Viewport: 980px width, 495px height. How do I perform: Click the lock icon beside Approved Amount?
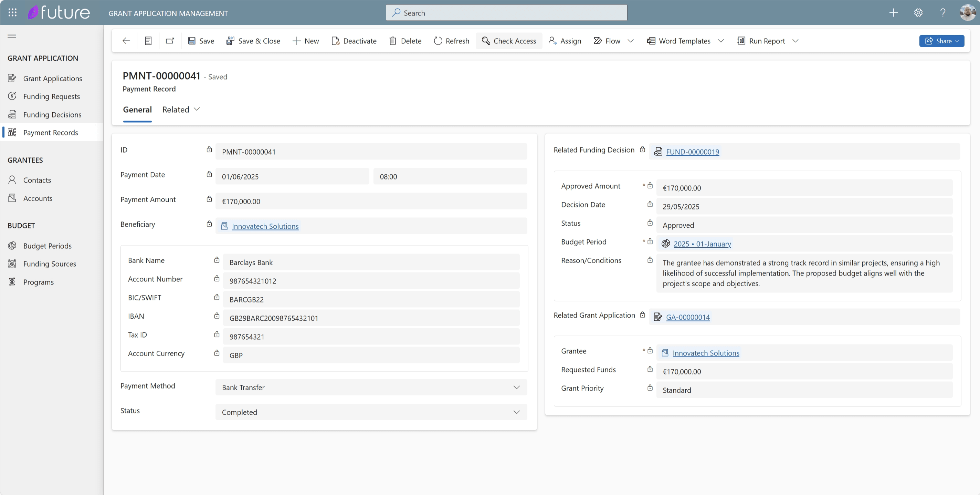point(650,185)
